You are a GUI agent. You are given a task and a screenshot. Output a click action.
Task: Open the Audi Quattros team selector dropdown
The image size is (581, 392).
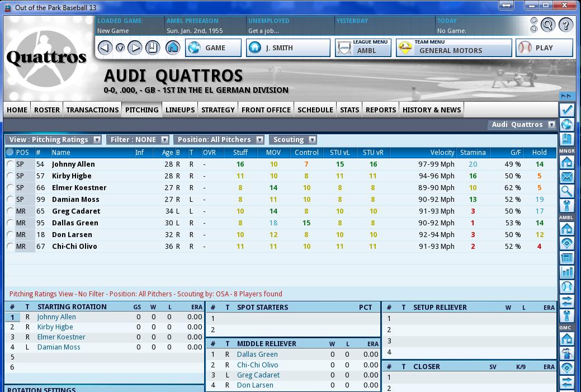click(522, 125)
